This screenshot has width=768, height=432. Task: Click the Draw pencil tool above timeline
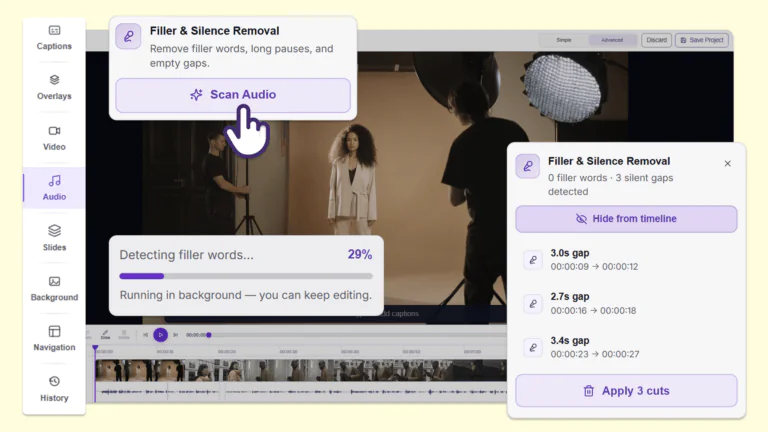coord(105,335)
